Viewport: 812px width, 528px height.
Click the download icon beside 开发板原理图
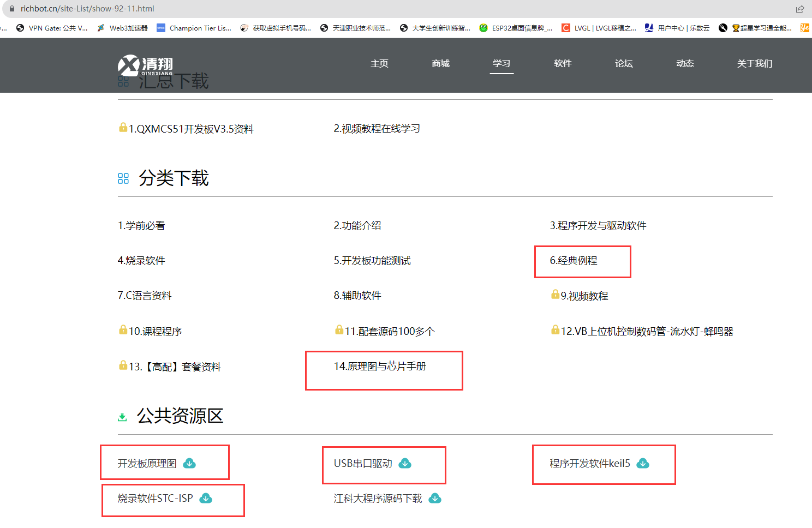pyautogui.click(x=189, y=464)
